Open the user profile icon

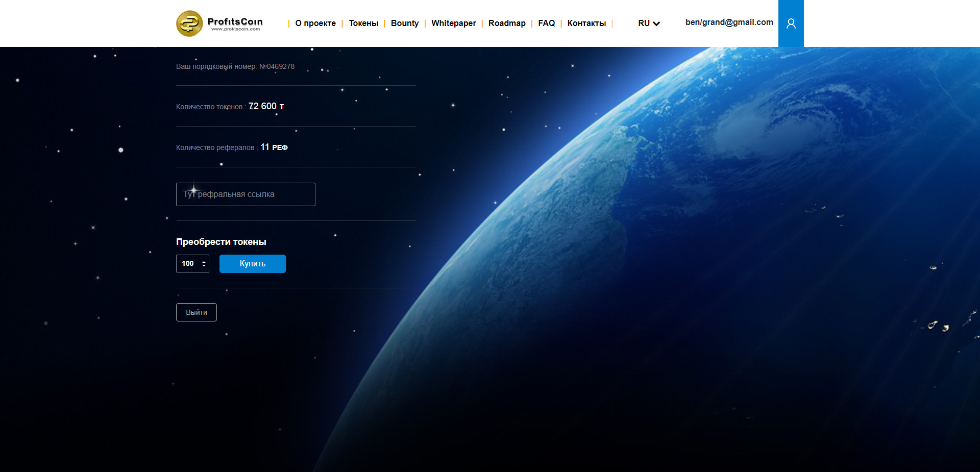[791, 23]
